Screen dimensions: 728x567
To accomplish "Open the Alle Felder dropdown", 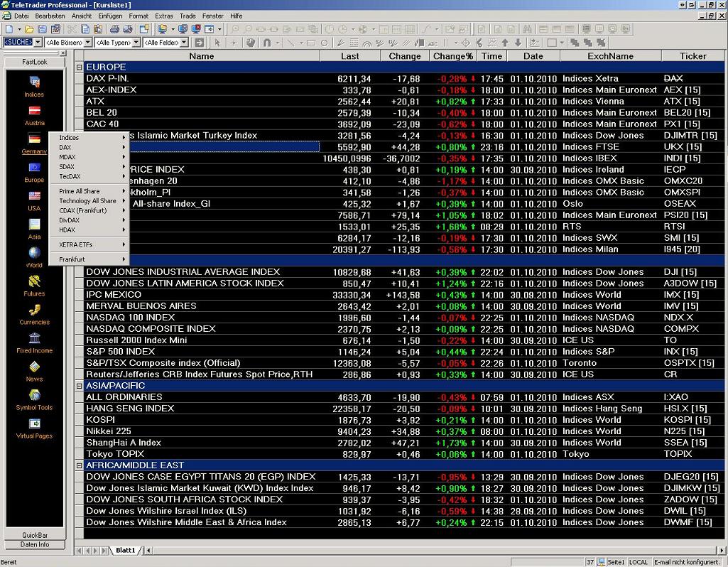I will pos(184,42).
